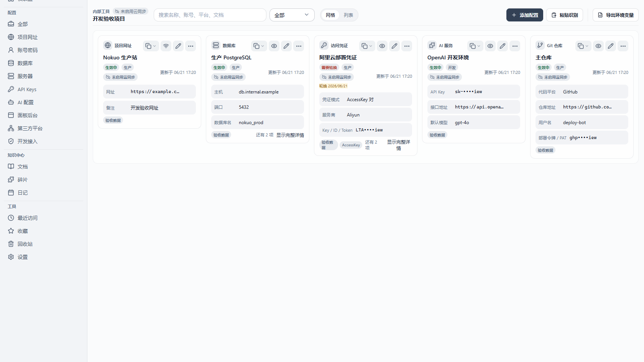The width and height of the screenshot is (644, 362).
Task: Open the 全部 filter dropdown
Action: click(292, 15)
